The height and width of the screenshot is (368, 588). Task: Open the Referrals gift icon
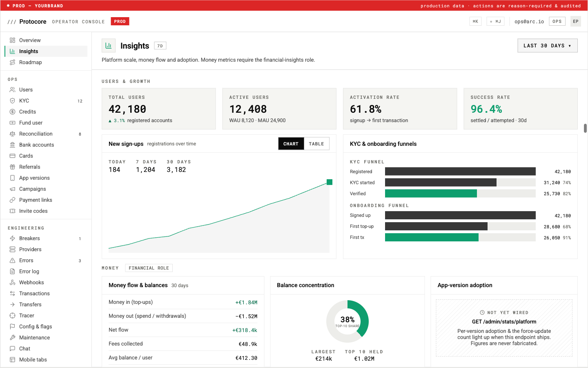[x=12, y=167]
